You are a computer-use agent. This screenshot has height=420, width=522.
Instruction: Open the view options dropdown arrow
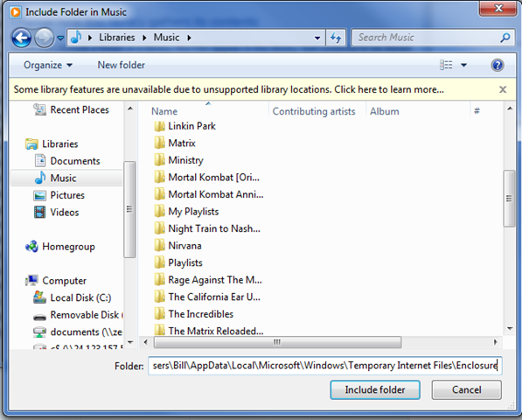pyautogui.click(x=463, y=65)
